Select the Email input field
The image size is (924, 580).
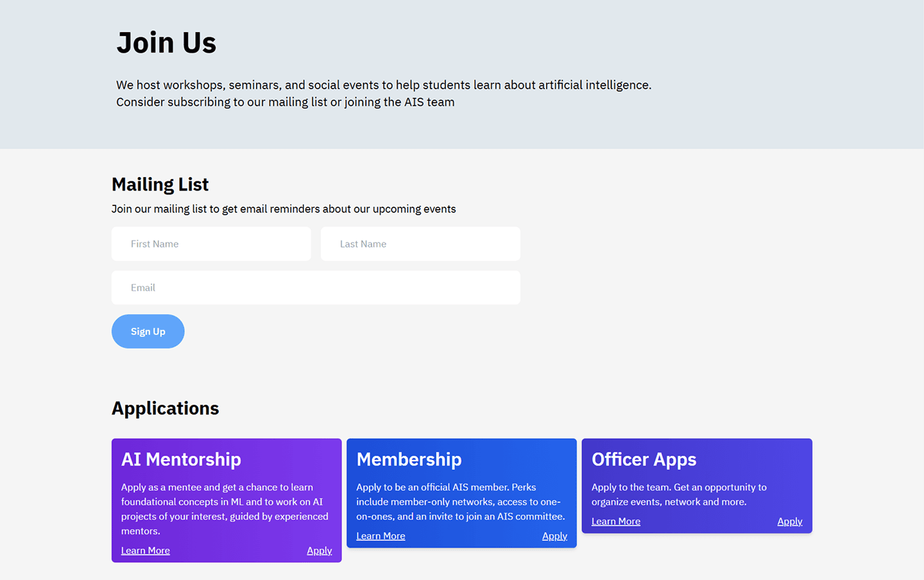pyautogui.click(x=316, y=287)
